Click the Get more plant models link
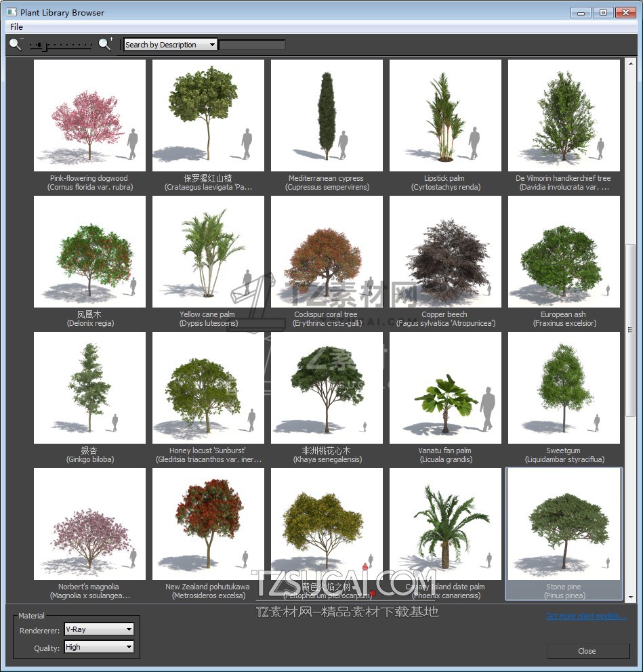This screenshot has height=672, width=643. pos(586,616)
